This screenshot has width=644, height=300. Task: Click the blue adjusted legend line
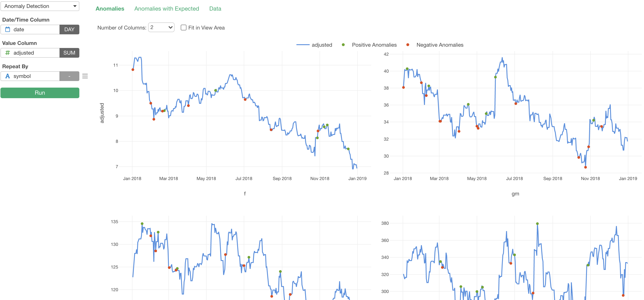(x=303, y=45)
